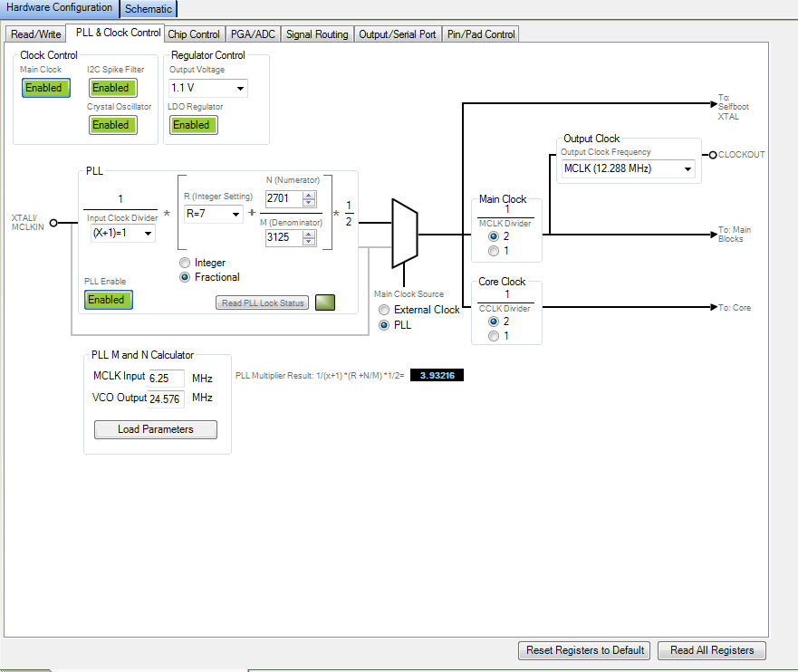The width and height of the screenshot is (798, 672).
Task: Open the PGA/ADC tab
Action: [x=253, y=34]
